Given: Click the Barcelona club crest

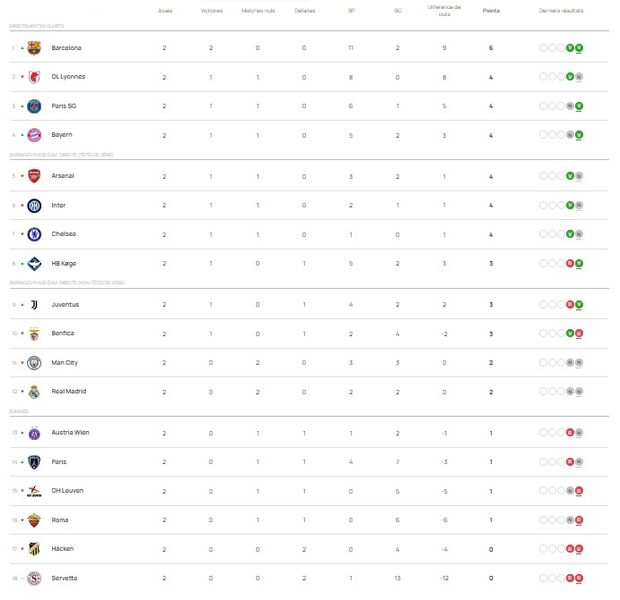Looking at the screenshot, I should coord(34,48).
